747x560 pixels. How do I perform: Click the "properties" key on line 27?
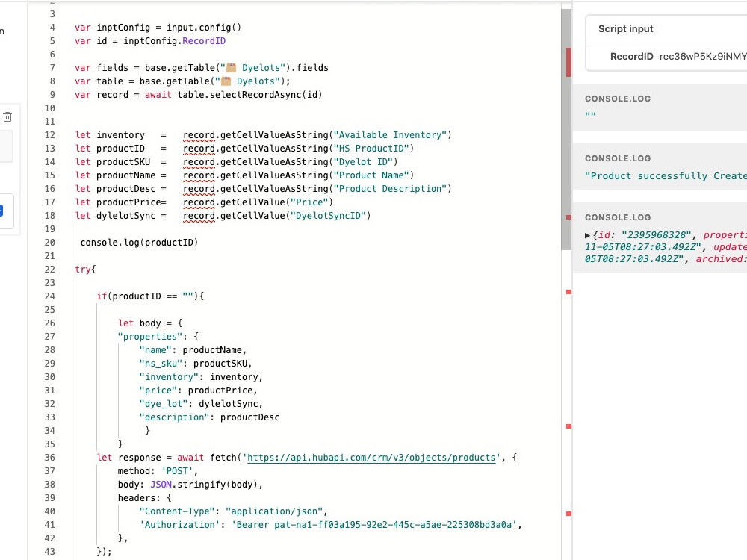click(x=150, y=337)
